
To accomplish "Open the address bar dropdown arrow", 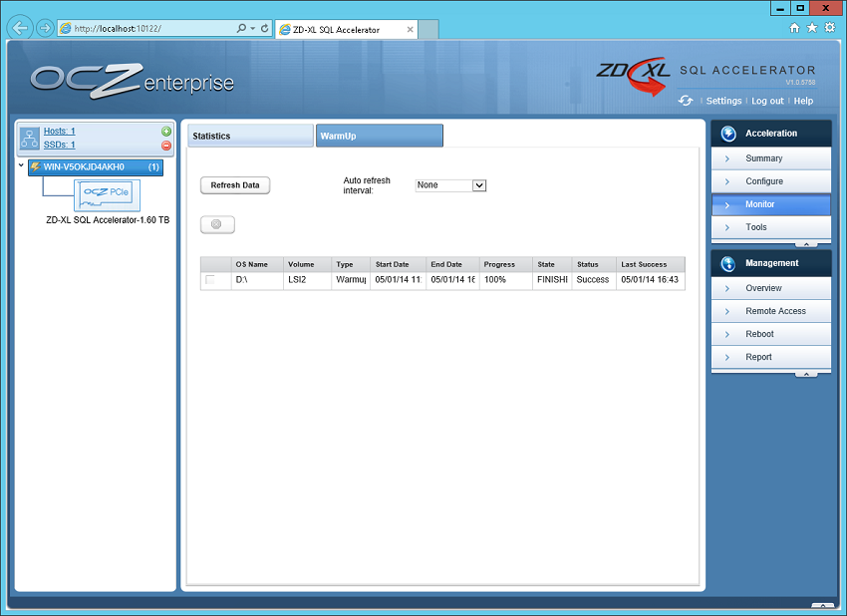I will click(x=252, y=28).
